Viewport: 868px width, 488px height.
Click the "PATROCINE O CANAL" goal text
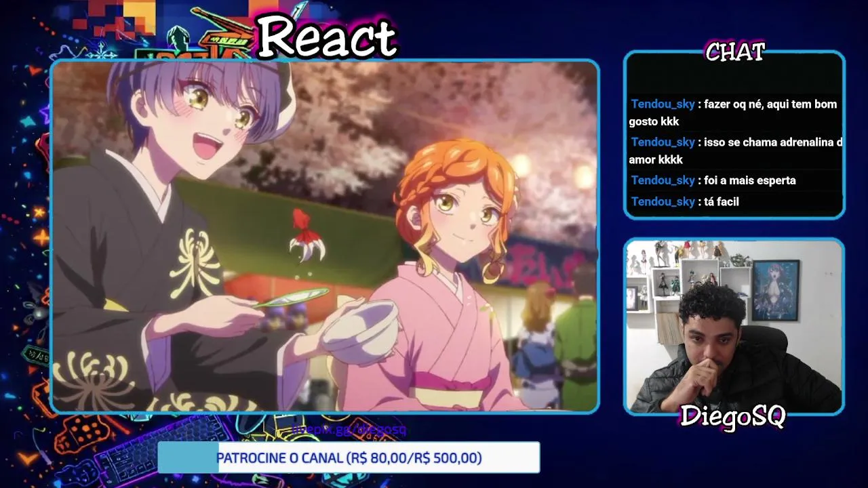pos(349,458)
